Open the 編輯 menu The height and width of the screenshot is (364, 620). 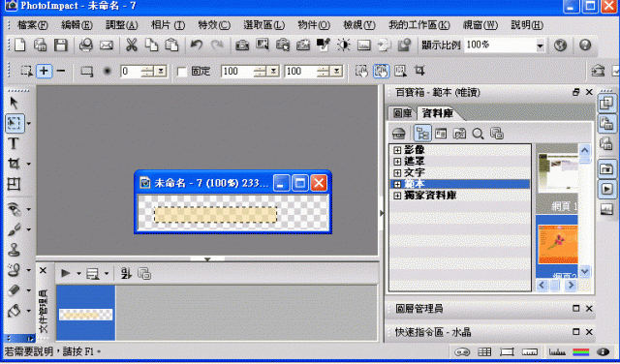pyautogui.click(x=77, y=25)
